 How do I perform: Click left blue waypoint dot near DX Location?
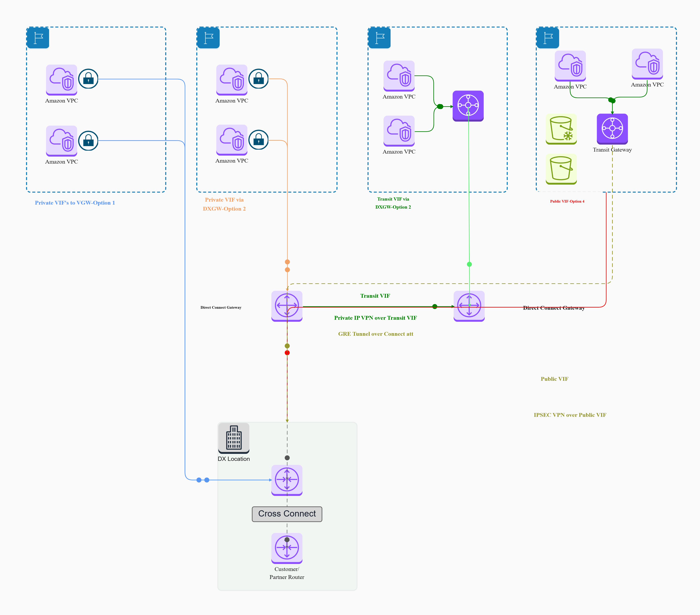(x=199, y=480)
